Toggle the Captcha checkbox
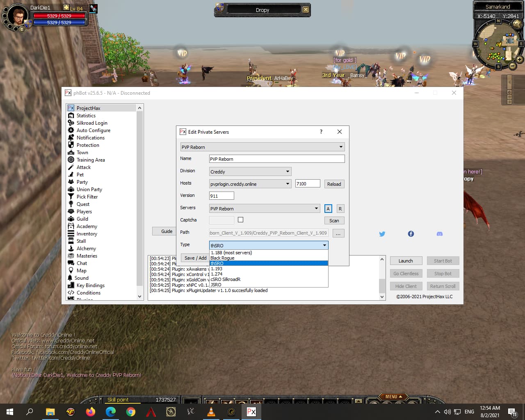Image resolution: width=525 pixels, height=420 pixels. click(x=240, y=220)
